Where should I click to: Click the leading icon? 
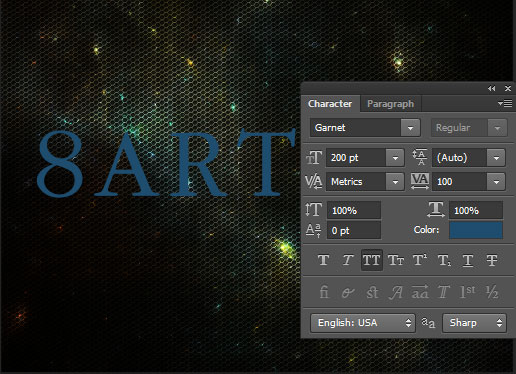pyautogui.click(x=420, y=157)
